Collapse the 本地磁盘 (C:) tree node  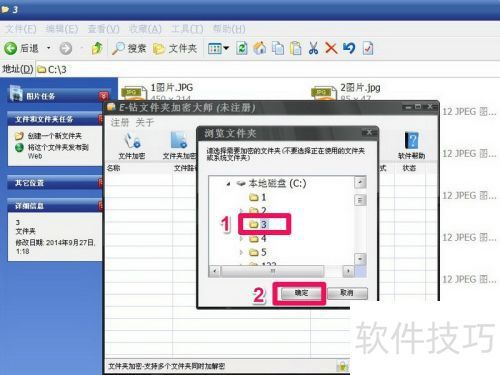[x=228, y=184]
